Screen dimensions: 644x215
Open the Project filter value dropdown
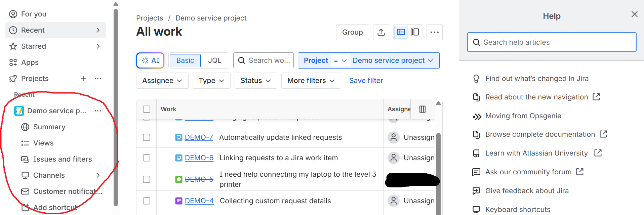coord(393,60)
